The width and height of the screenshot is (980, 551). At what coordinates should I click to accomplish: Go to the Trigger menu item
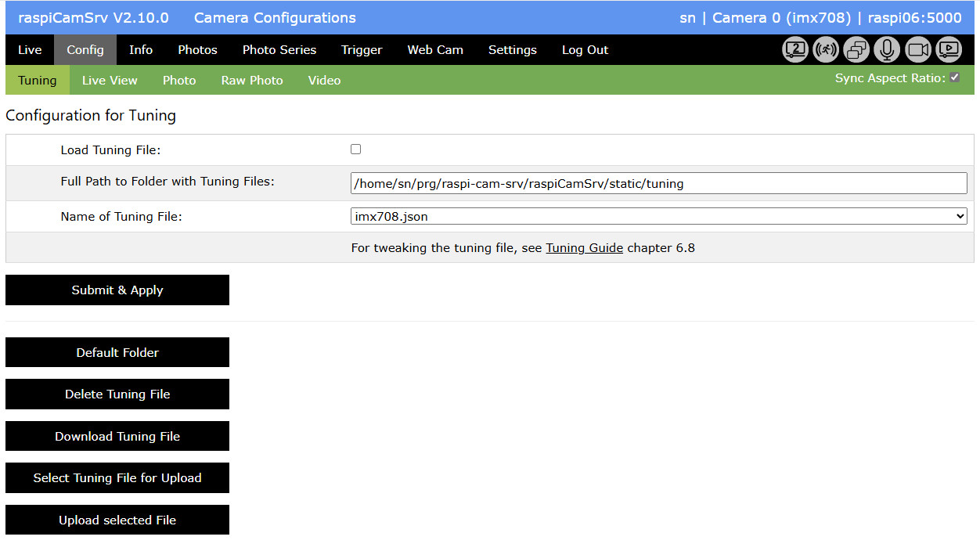tap(362, 50)
